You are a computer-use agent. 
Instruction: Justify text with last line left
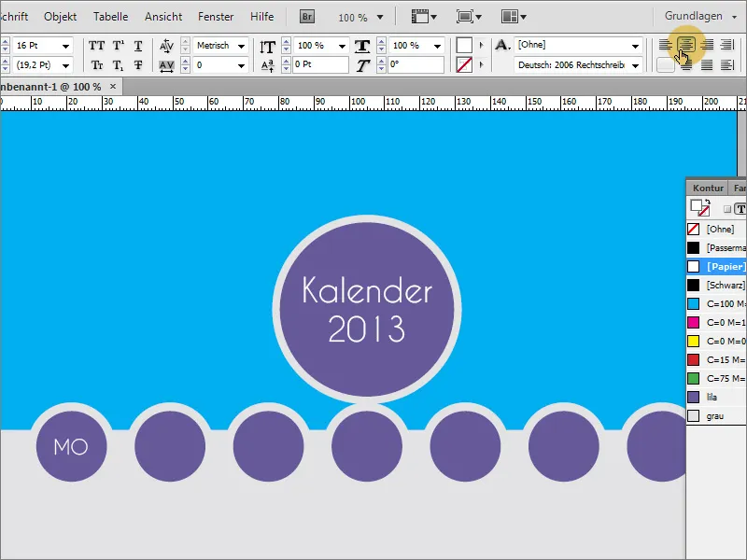pos(666,65)
